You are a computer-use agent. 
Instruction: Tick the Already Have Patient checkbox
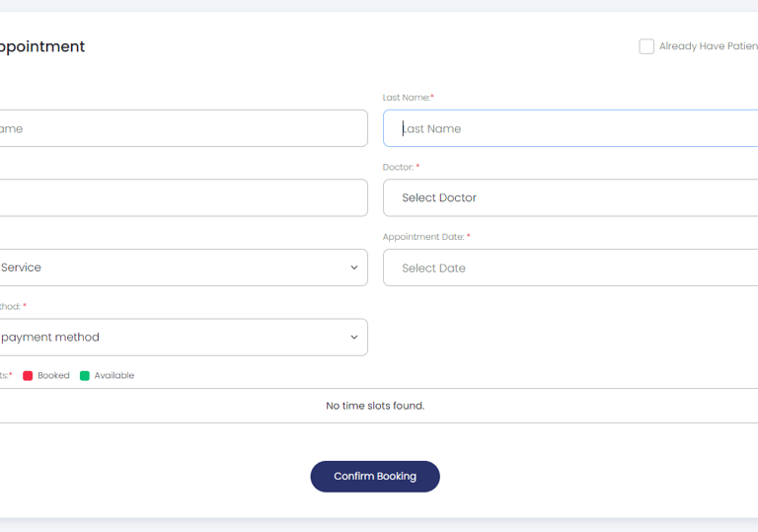tap(646, 46)
